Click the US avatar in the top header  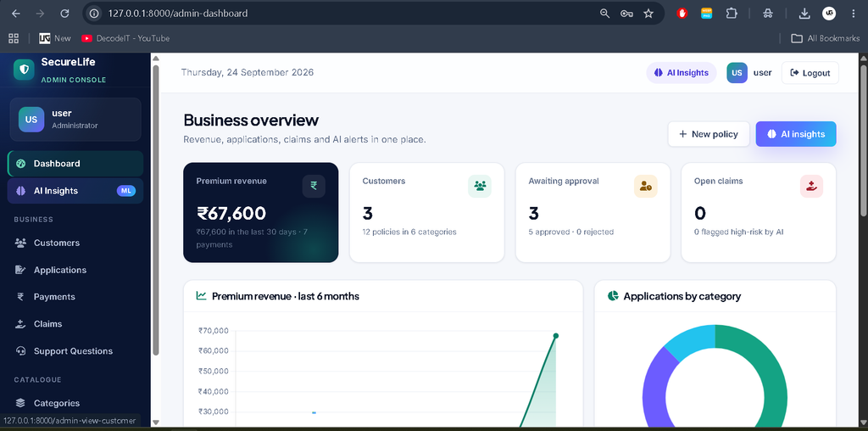pos(737,73)
